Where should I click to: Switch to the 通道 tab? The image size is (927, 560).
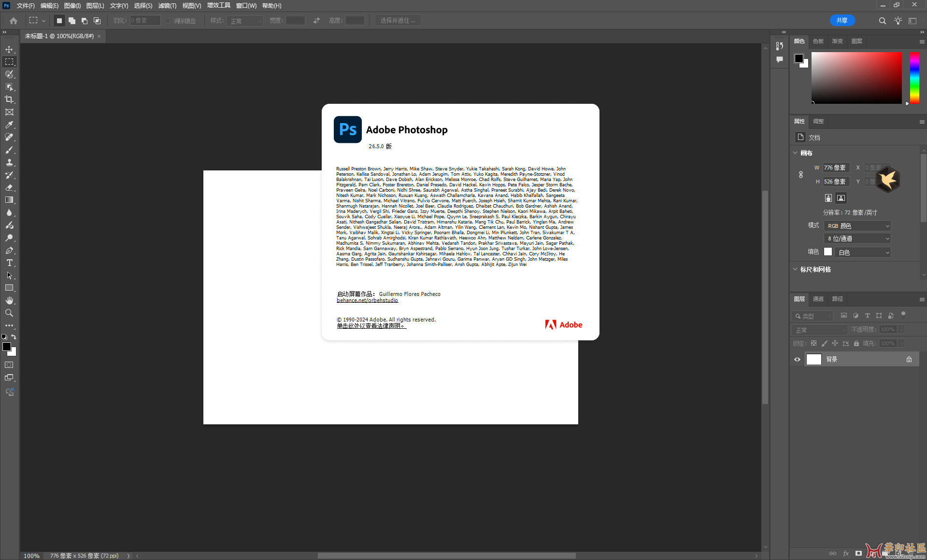coord(818,299)
